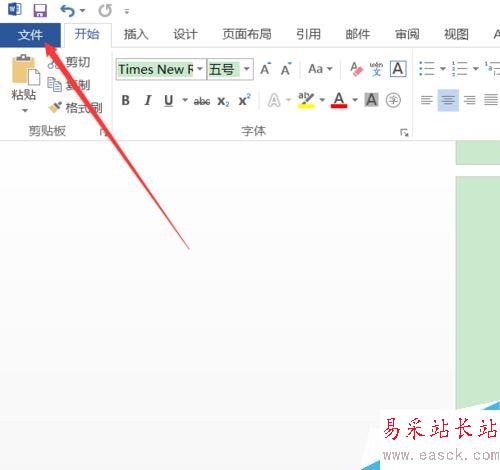The width and height of the screenshot is (500, 470).
Task: Toggle superscript formatting
Action: click(x=244, y=100)
